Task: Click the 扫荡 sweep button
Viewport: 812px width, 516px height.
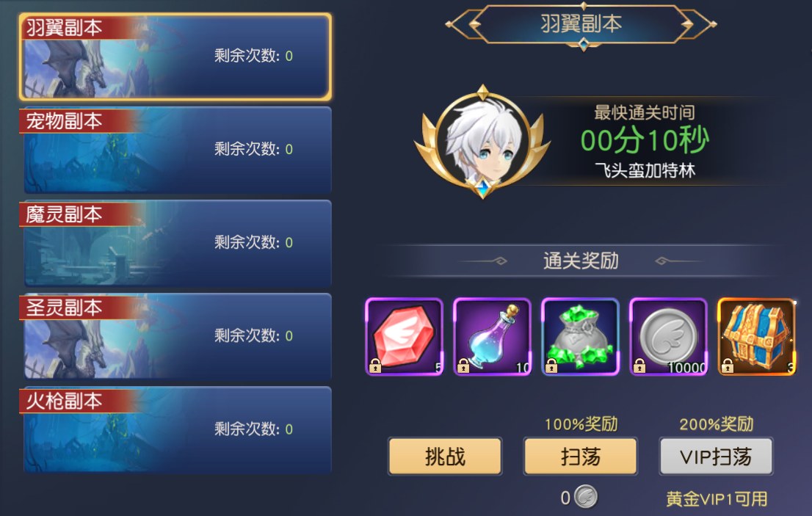Action: [x=581, y=457]
